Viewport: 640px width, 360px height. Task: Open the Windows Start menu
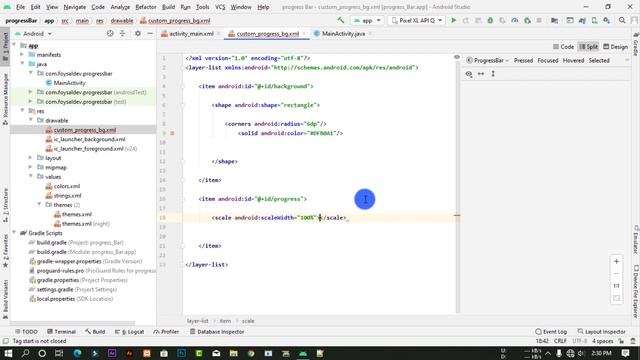8,353
